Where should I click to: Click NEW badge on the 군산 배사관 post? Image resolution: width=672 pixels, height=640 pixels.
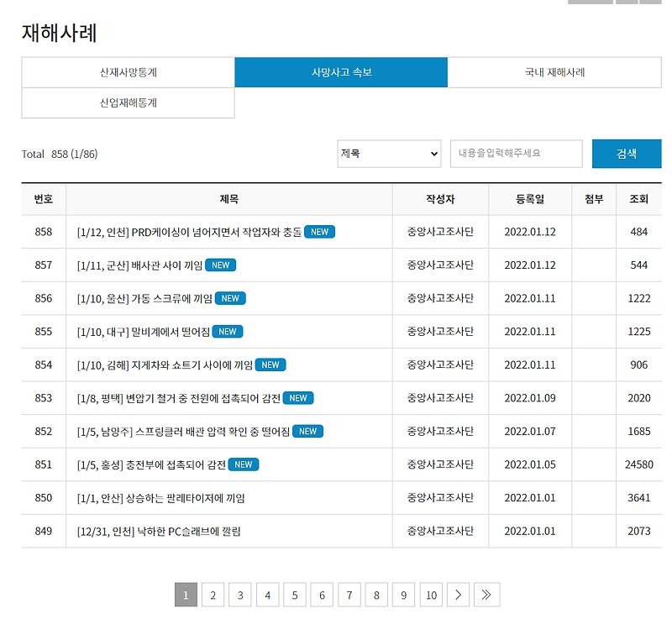221,265
